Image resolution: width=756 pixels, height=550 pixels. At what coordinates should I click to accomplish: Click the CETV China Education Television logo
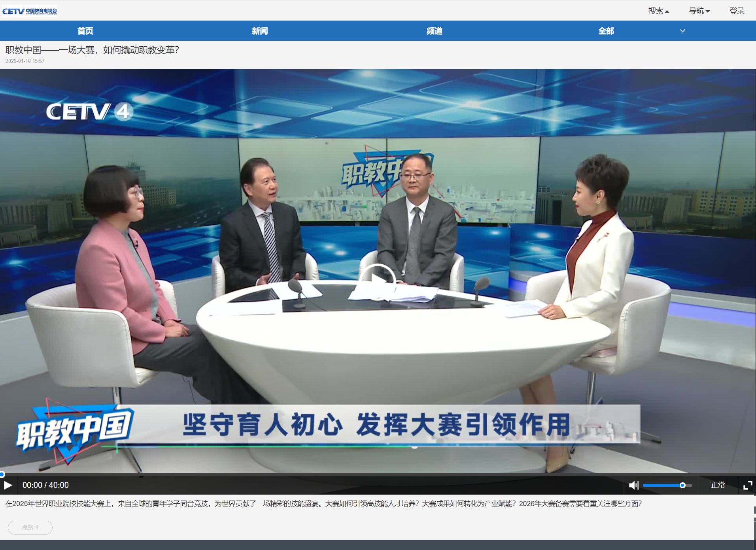point(30,11)
